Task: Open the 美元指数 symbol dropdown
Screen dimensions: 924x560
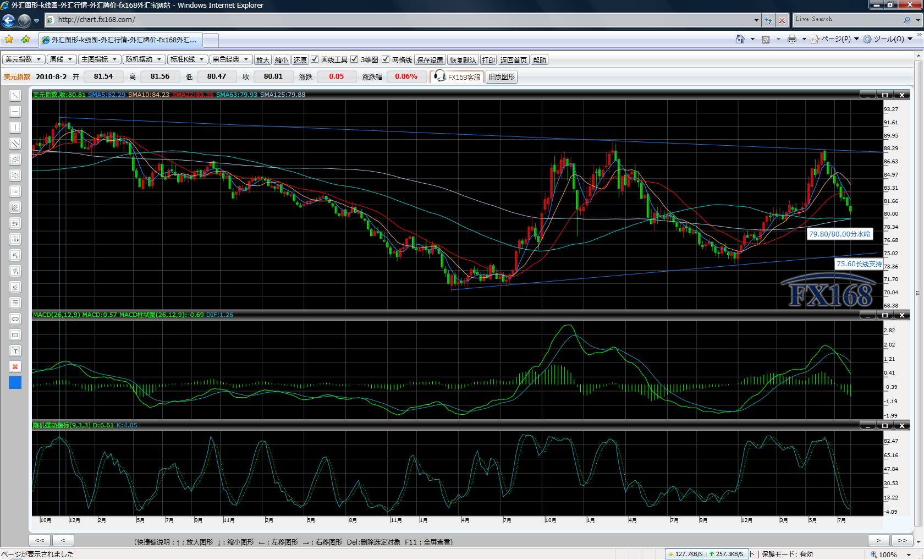Action: click(23, 59)
